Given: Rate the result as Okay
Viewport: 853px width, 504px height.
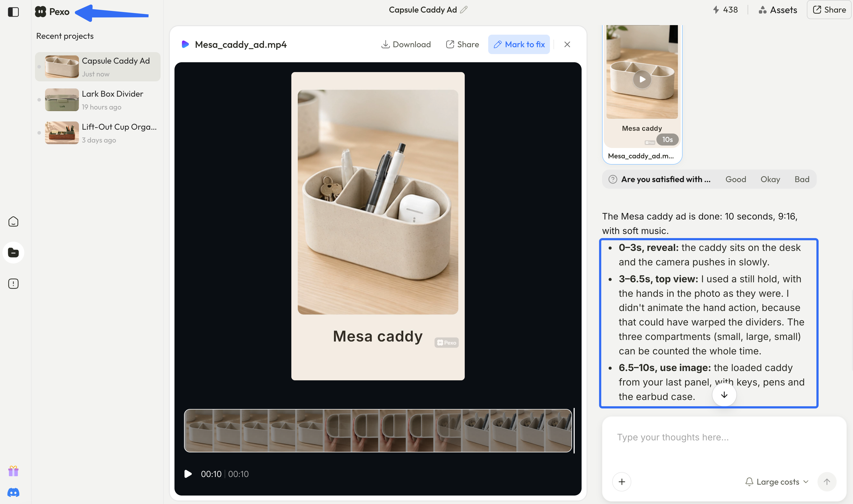Looking at the screenshot, I should (770, 179).
